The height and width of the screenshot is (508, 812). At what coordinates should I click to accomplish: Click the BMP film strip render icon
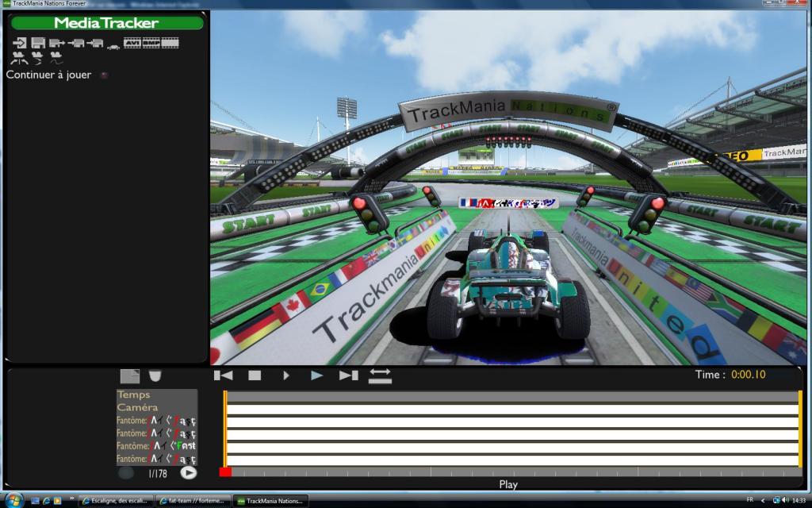click(x=151, y=43)
